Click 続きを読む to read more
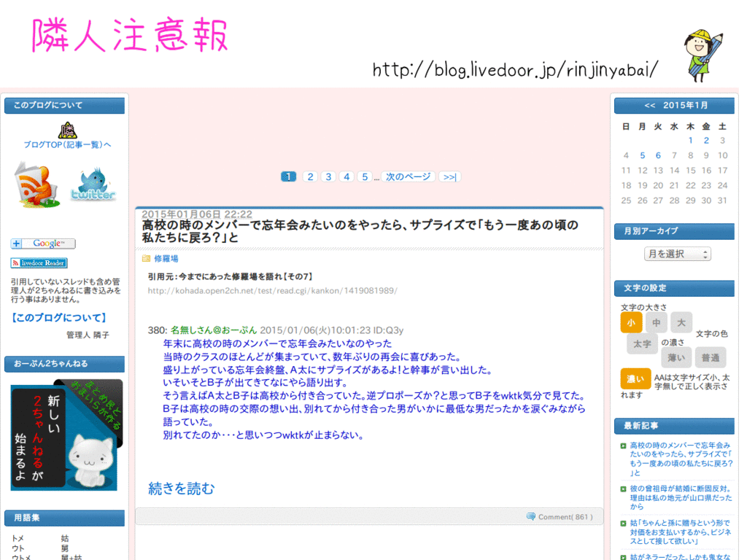747x560 pixels. tap(180, 489)
